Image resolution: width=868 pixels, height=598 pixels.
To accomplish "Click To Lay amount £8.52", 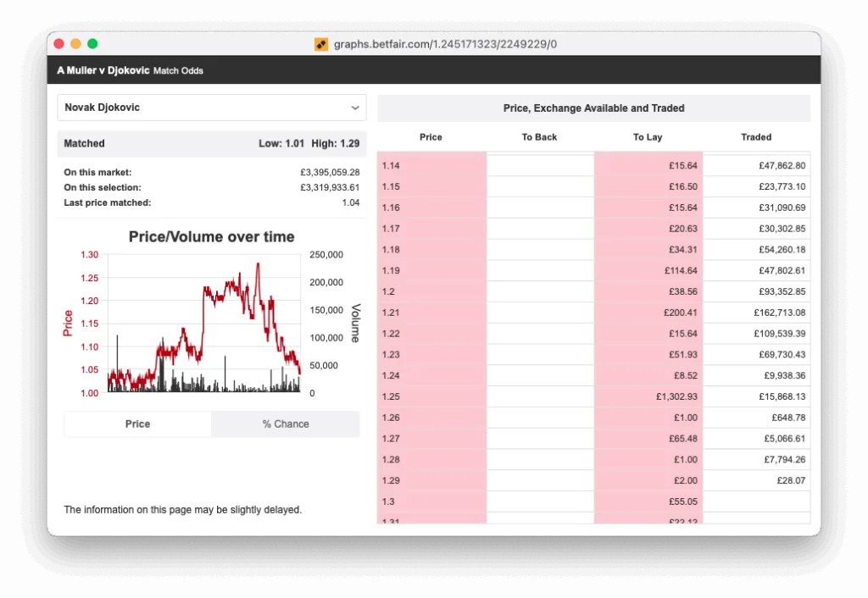I will click(685, 375).
